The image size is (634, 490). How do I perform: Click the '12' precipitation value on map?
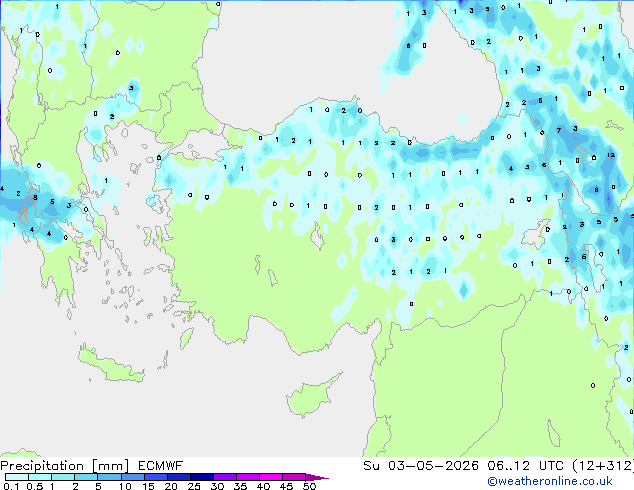[x=611, y=155]
